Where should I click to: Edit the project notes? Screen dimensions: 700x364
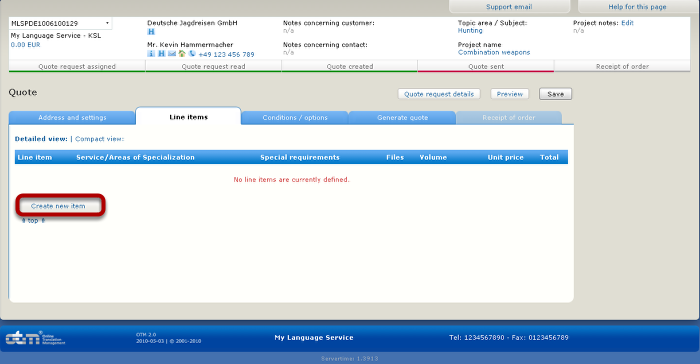[x=627, y=23]
